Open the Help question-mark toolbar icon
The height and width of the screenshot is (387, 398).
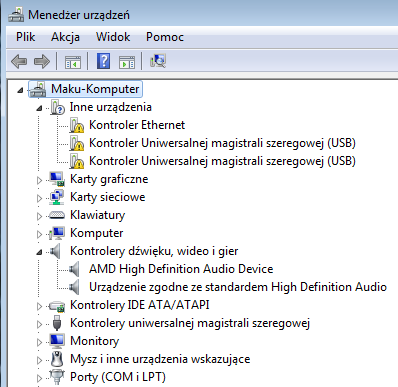click(x=104, y=61)
